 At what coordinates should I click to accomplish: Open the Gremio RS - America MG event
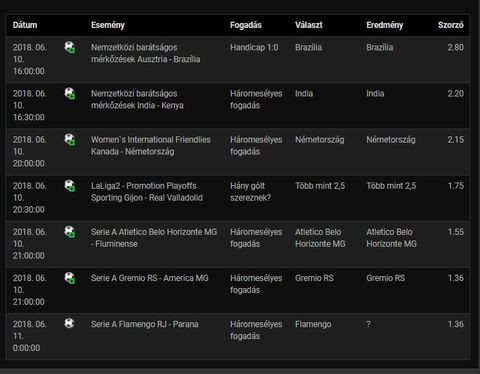pyautogui.click(x=150, y=278)
